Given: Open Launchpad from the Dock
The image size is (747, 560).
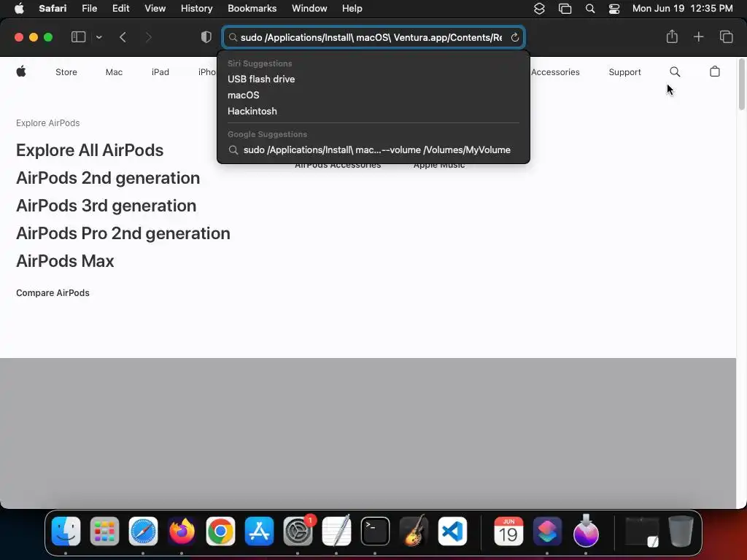Looking at the screenshot, I should (x=104, y=531).
